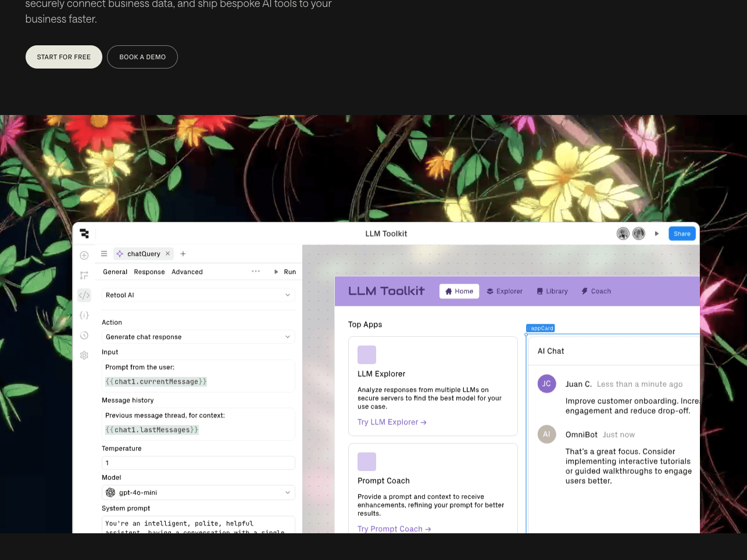Open the state curly-braces sidebar icon

[84, 315]
